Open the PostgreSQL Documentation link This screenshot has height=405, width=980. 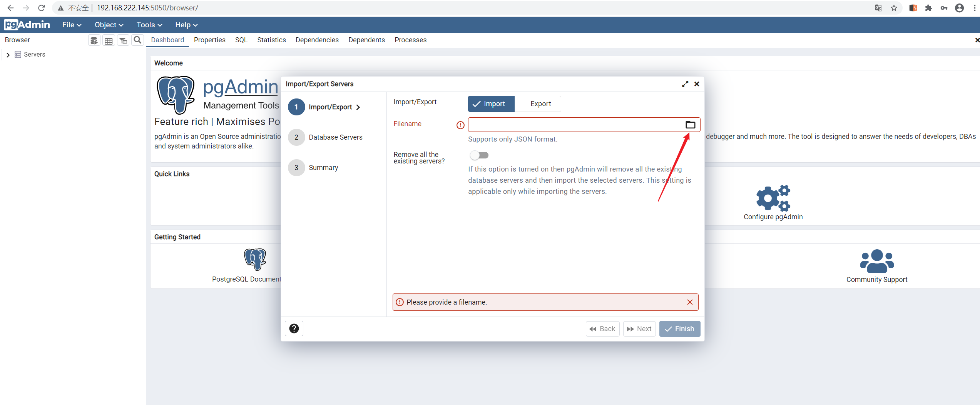coord(246,279)
